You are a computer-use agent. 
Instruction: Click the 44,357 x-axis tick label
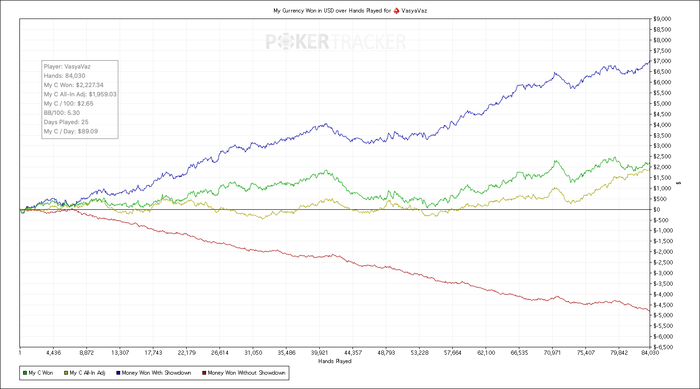(x=353, y=353)
